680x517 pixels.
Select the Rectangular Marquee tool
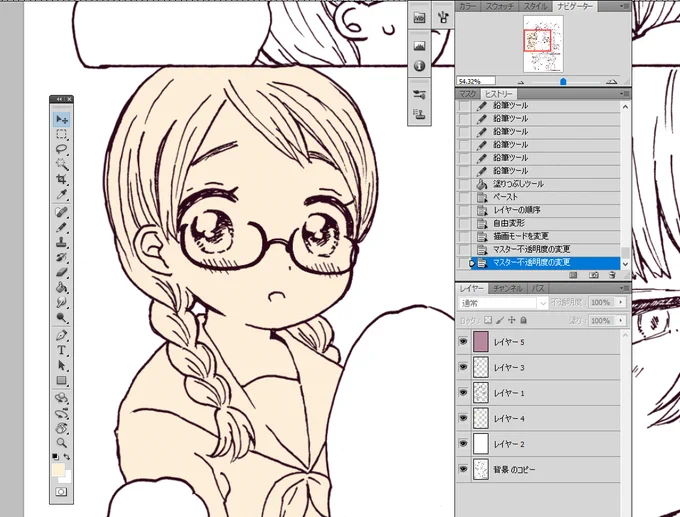62,134
